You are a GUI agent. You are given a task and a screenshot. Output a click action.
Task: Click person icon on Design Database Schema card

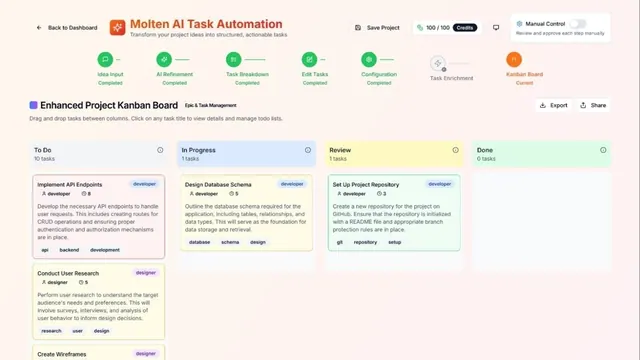(x=191, y=194)
